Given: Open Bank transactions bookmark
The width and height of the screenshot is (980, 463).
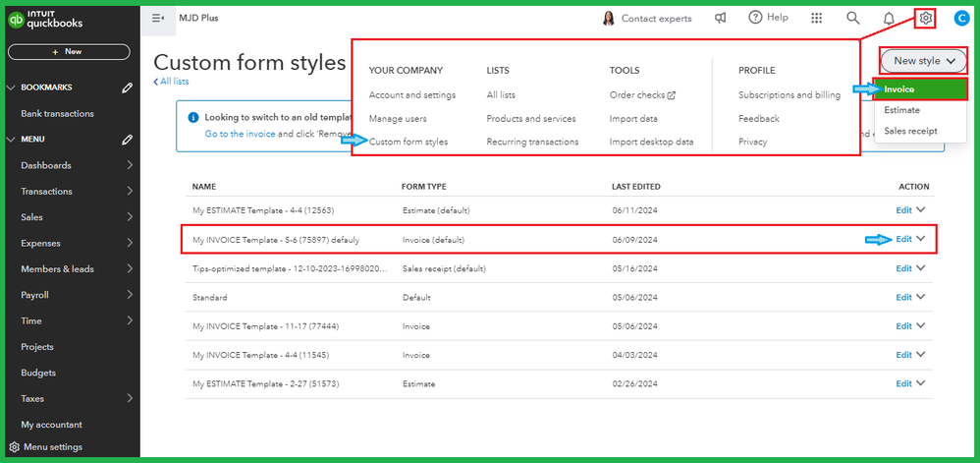Looking at the screenshot, I should (x=58, y=114).
